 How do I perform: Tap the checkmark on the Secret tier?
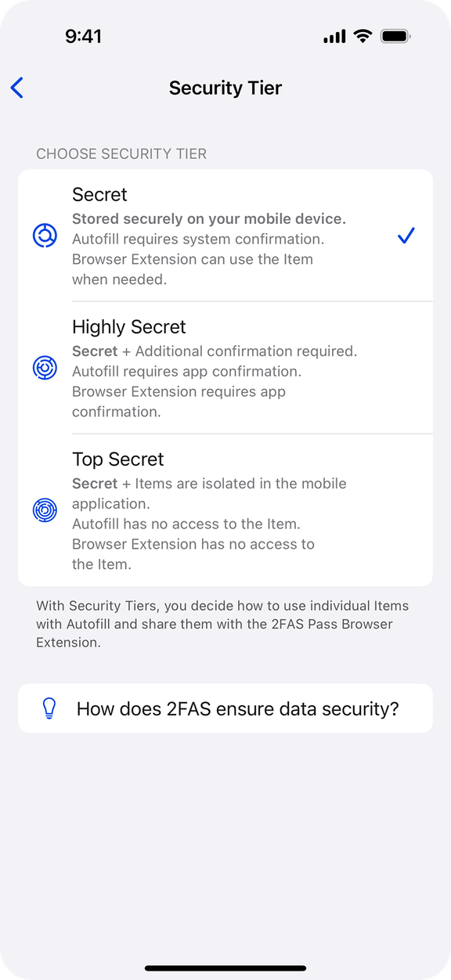click(406, 235)
